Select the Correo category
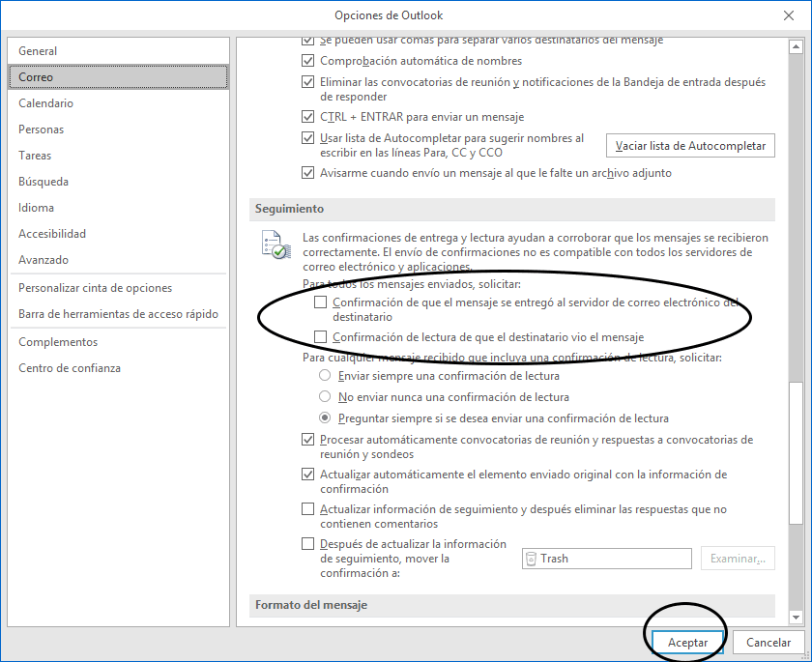 tap(118, 76)
